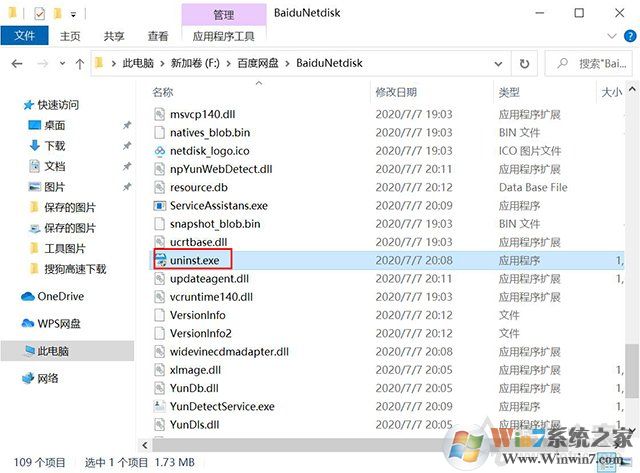
Task: Click BaiduNetdisk in the address breadcrumb
Action: coord(329,63)
